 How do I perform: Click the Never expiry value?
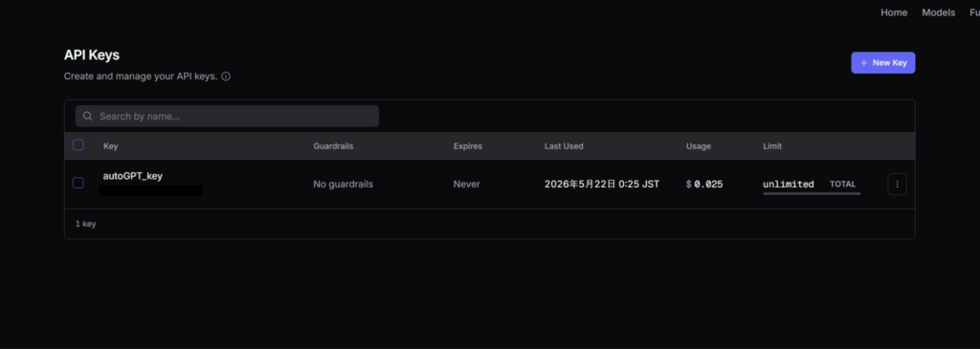[x=466, y=185]
